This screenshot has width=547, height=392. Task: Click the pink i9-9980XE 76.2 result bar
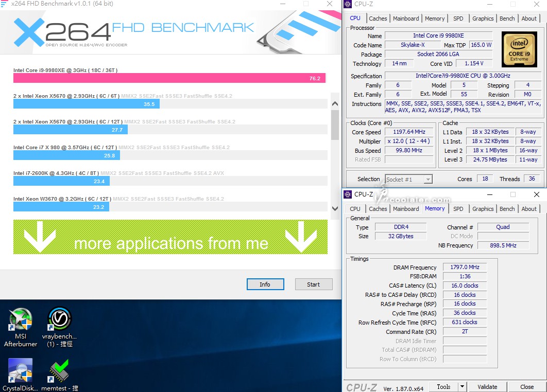[x=169, y=78]
